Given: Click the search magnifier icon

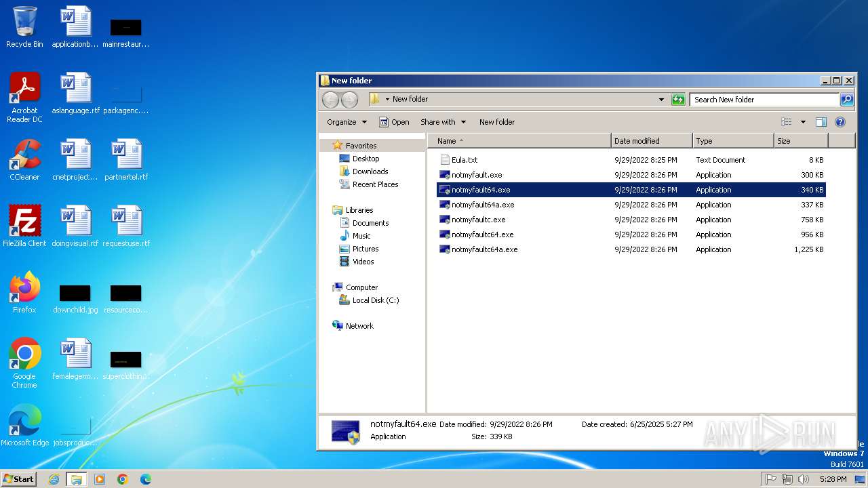Looking at the screenshot, I should [847, 100].
